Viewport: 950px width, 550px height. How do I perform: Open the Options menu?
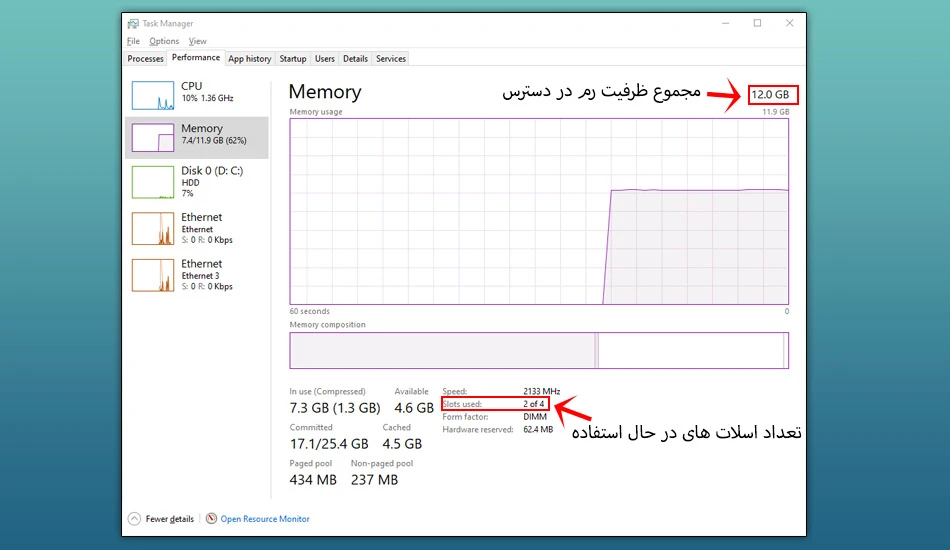pyautogui.click(x=164, y=41)
